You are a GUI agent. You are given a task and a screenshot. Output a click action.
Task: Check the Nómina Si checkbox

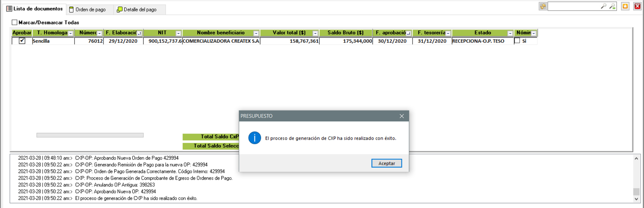[517, 41]
